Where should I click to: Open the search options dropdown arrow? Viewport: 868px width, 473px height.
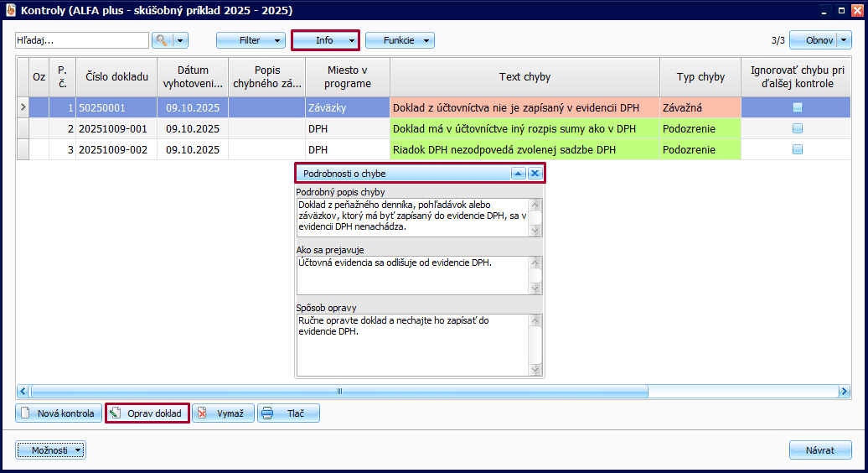(180, 40)
